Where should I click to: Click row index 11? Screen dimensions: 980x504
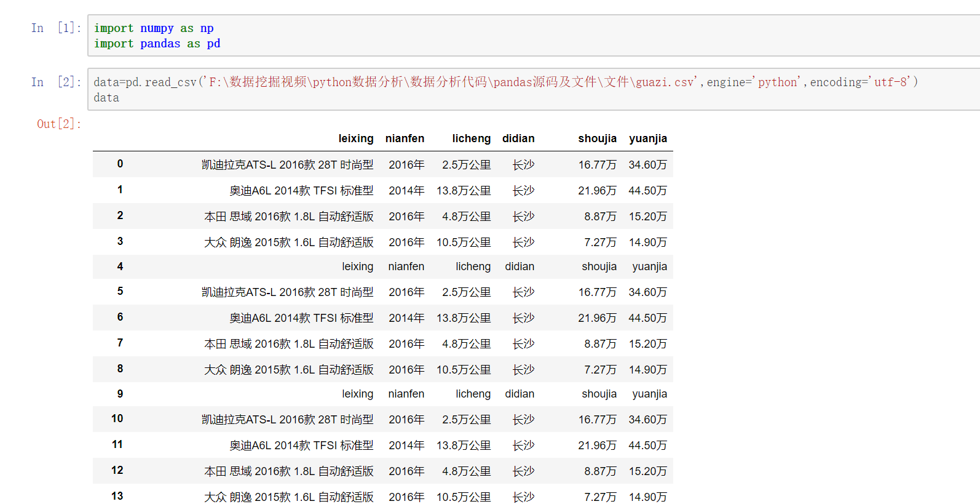pos(117,444)
